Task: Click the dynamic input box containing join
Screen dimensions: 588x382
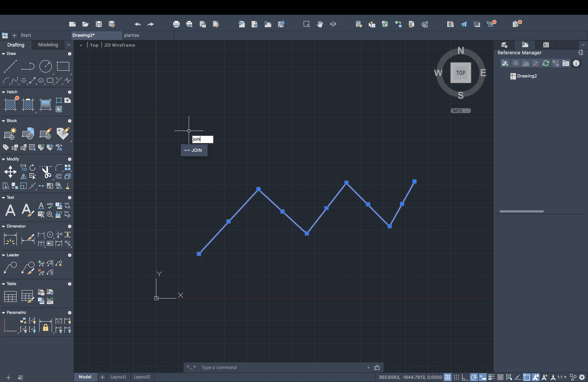Action: (x=203, y=139)
